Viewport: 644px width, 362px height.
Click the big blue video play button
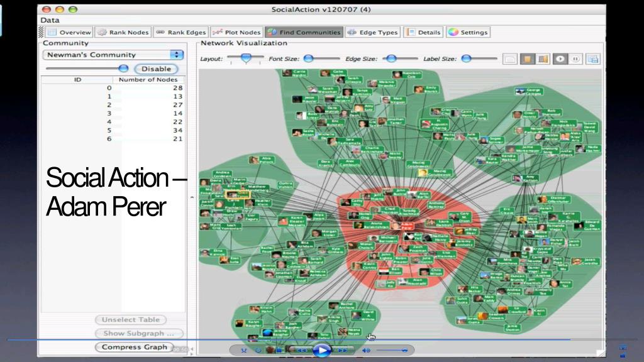click(x=321, y=350)
